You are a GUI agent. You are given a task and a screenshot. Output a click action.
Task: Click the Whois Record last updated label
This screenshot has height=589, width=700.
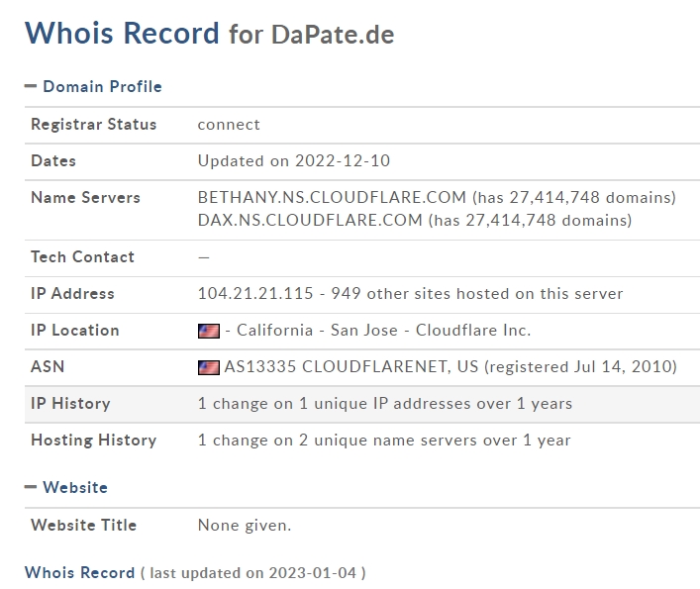(x=79, y=572)
